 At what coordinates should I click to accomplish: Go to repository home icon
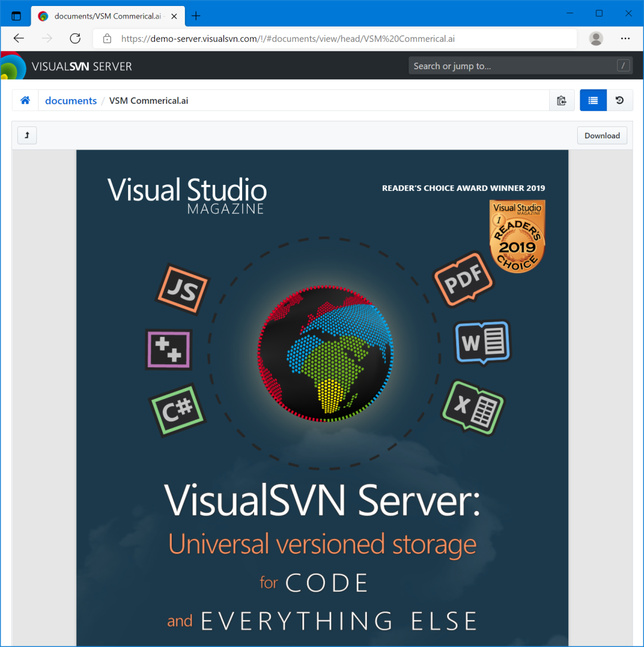(25, 100)
